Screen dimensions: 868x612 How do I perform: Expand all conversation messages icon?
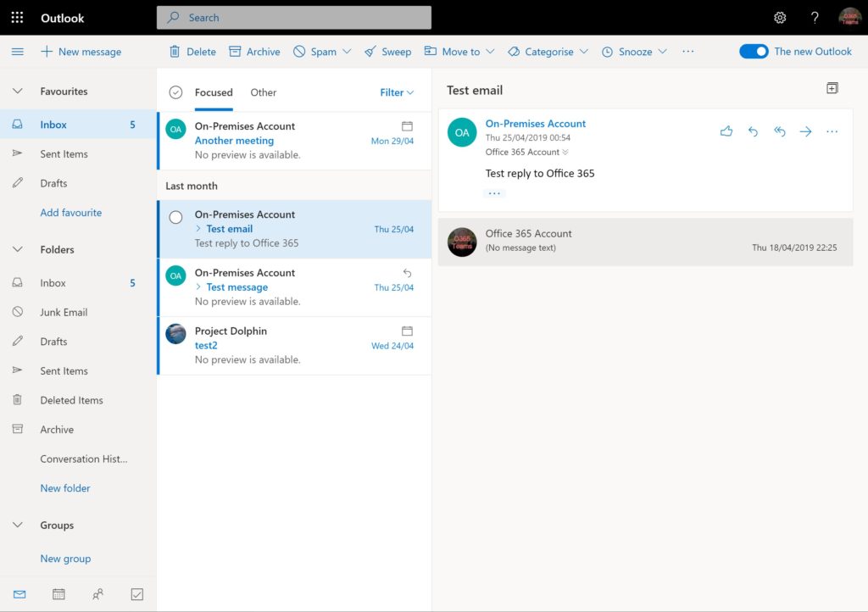click(832, 88)
